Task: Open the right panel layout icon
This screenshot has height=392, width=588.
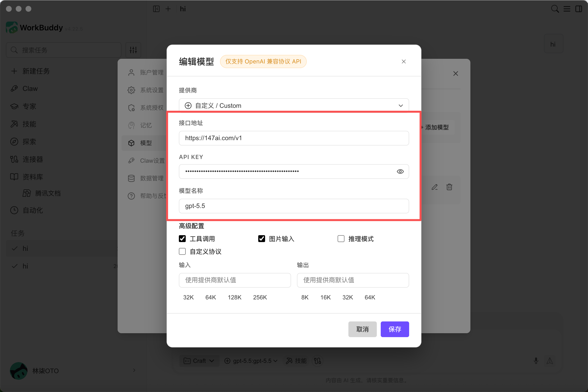Action: (x=578, y=9)
